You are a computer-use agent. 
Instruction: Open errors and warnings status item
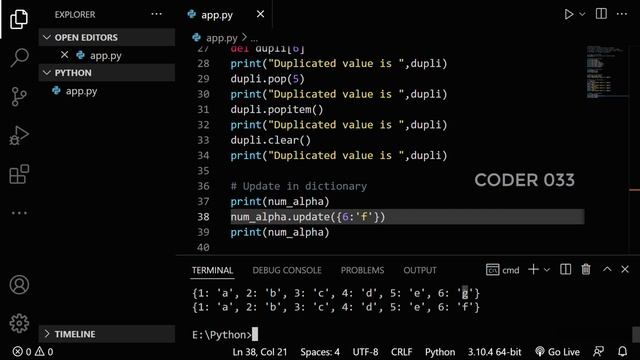pyautogui.click(x=33, y=351)
